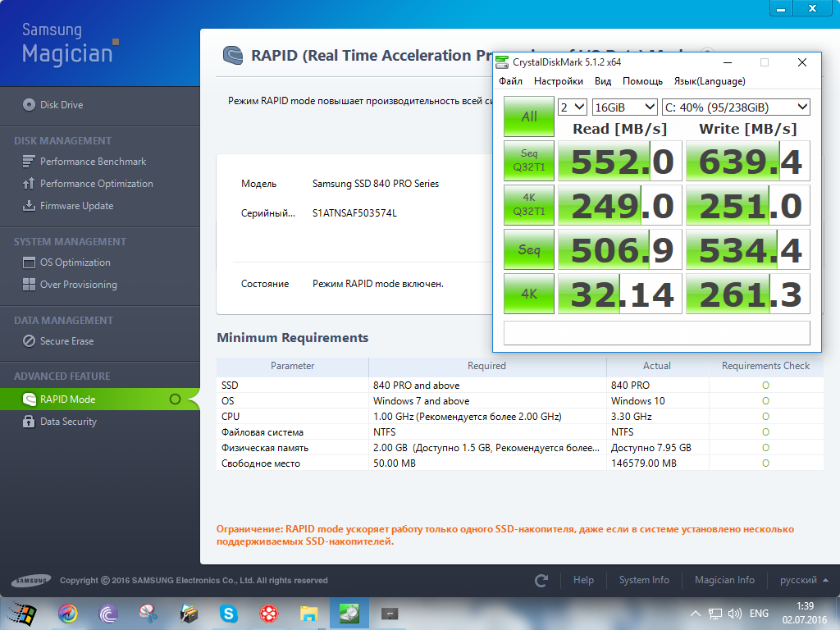Viewport: 840px width, 630px height.
Task: Click the ENG input language indicator
Action: (x=759, y=614)
